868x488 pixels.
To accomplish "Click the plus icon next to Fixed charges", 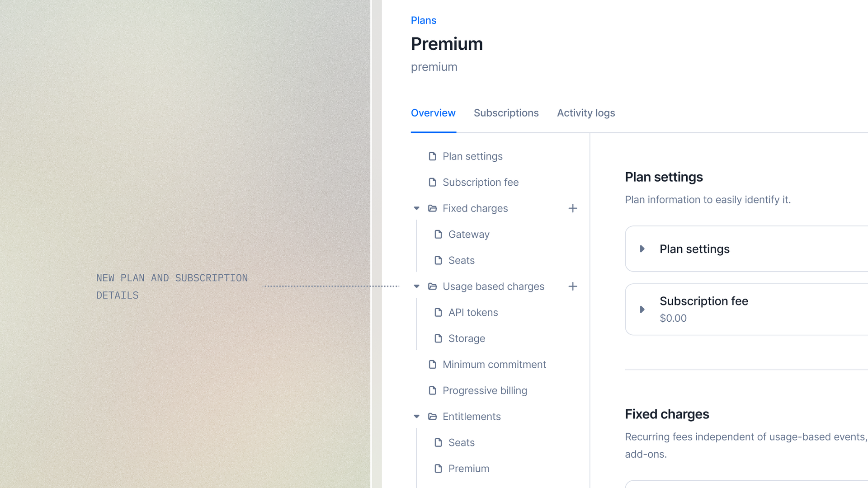I will pyautogui.click(x=573, y=208).
